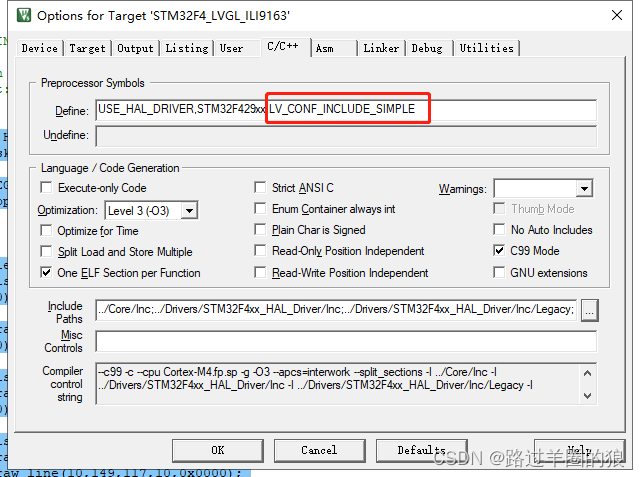Confirm settings with OK button
This screenshot has width=640, height=477.
coord(218,450)
